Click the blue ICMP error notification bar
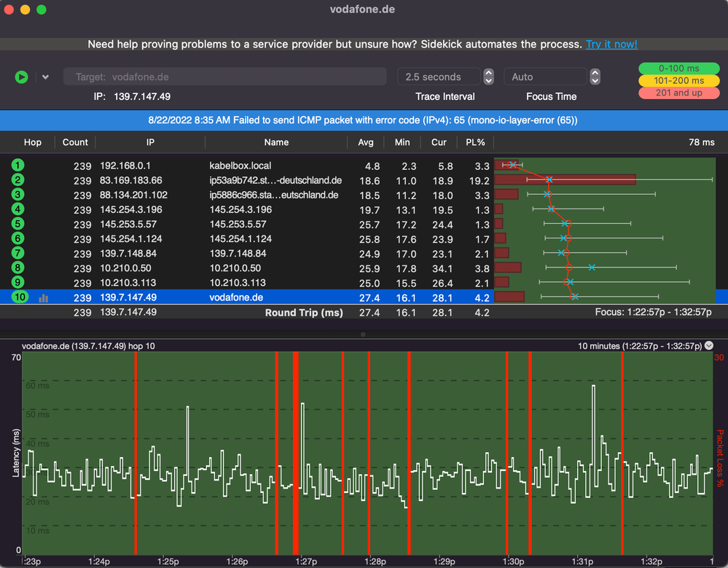This screenshot has width=728, height=568. click(364, 120)
